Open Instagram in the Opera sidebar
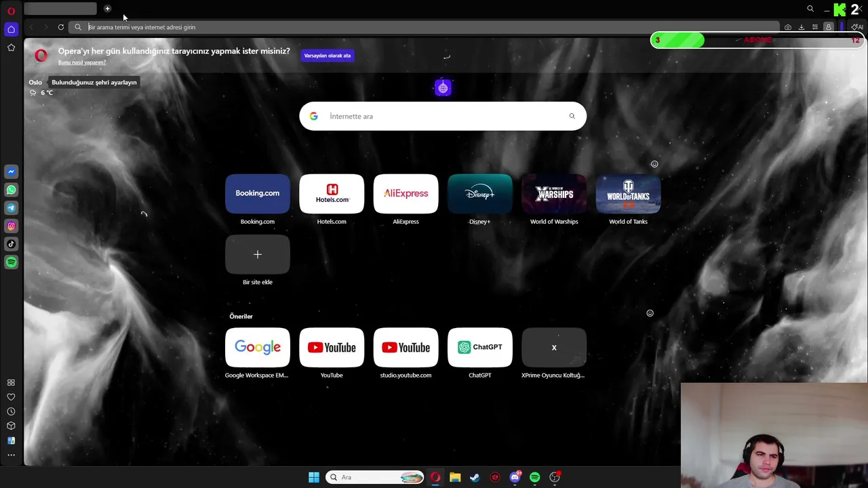Viewport: 868px width, 488px height. tap(11, 226)
